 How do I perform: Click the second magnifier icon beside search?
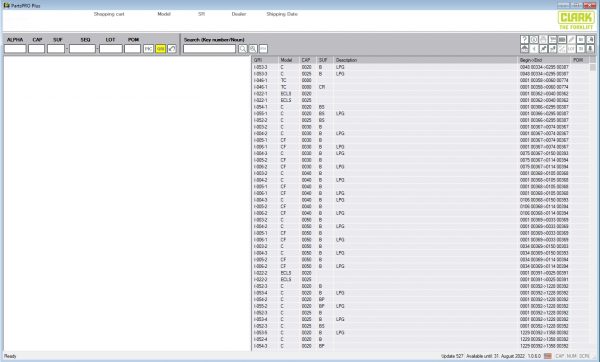click(x=253, y=49)
